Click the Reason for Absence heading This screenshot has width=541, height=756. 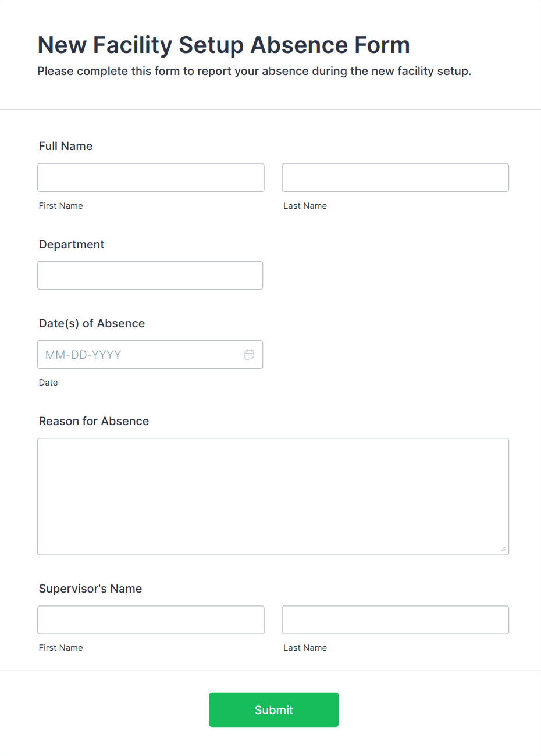click(x=94, y=421)
